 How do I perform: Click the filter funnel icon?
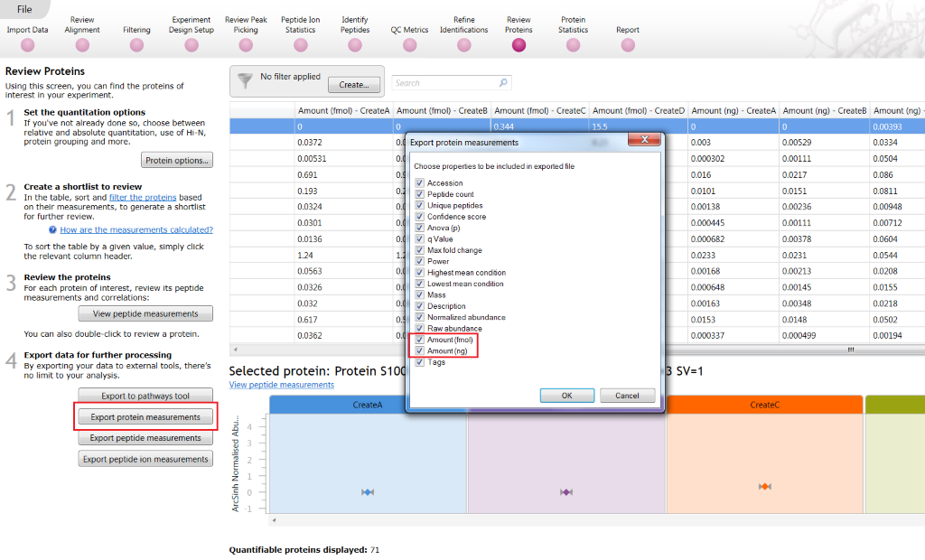pyautogui.click(x=245, y=81)
